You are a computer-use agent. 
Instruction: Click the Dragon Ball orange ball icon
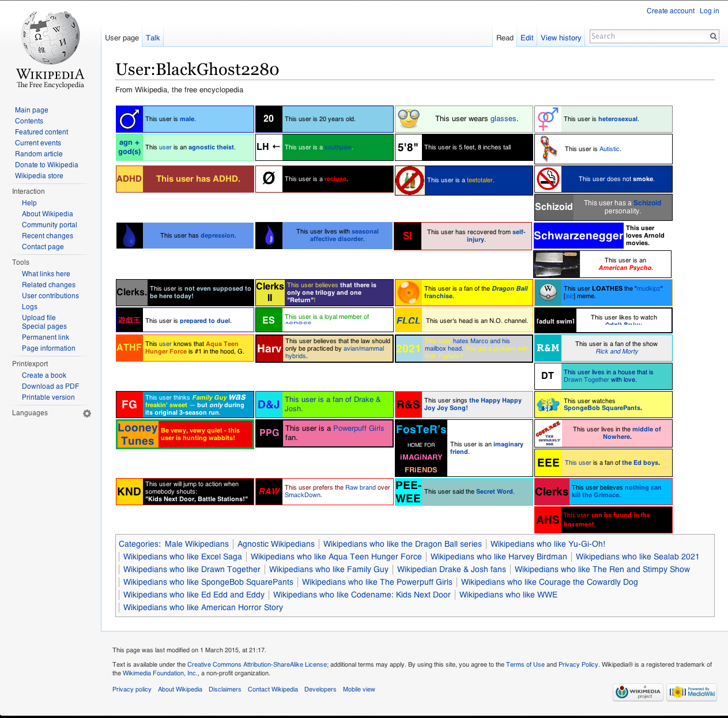(x=409, y=292)
